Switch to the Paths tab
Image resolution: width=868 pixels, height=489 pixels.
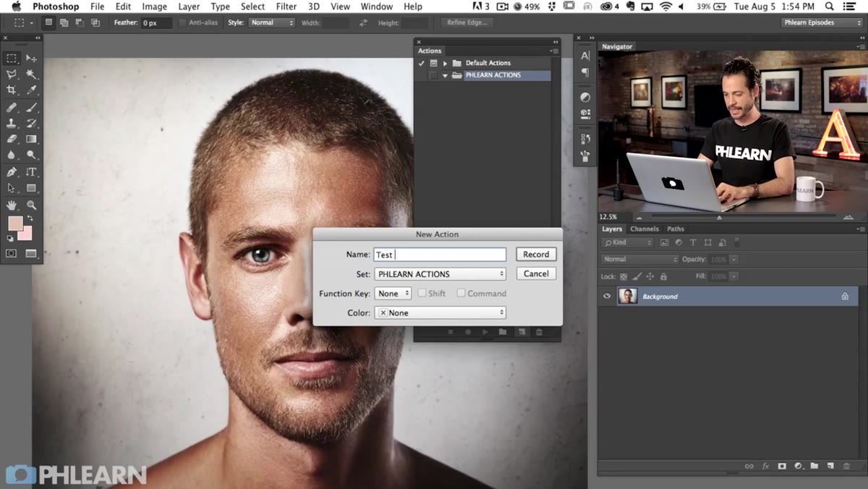[x=676, y=229]
